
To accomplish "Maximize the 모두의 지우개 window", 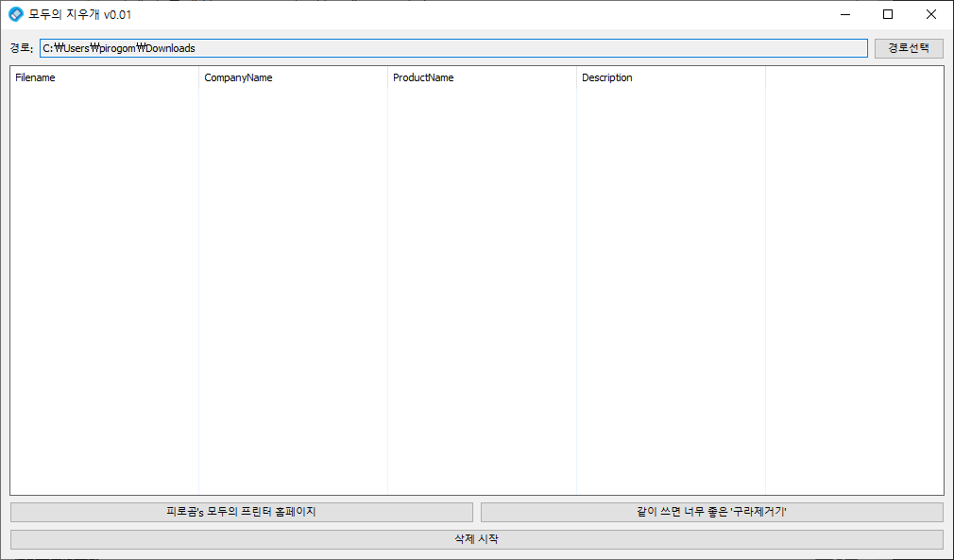I will (x=888, y=14).
